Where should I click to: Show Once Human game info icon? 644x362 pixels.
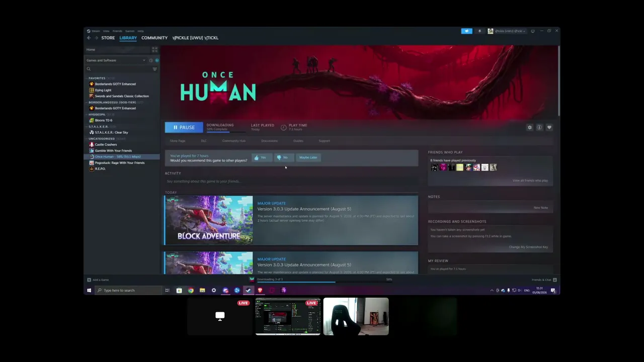point(539,128)
